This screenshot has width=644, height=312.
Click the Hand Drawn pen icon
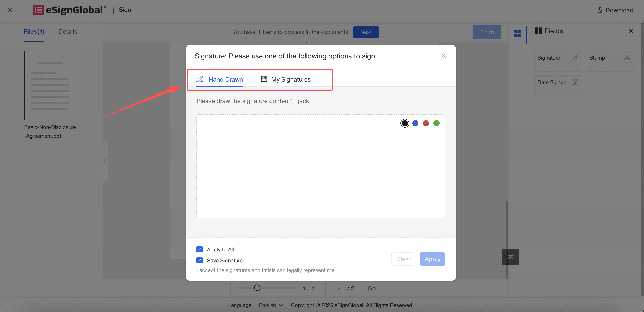tap(200, 79)
